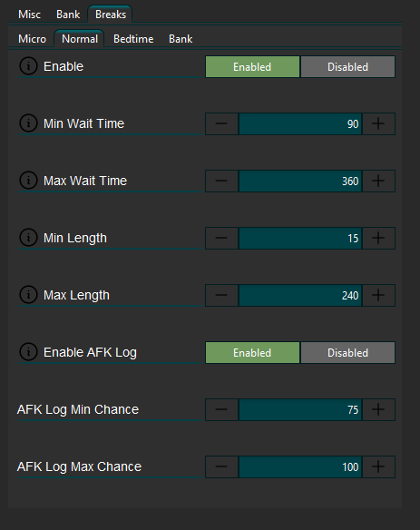420x530 pixels.
Task: Select Enabled for Enable AFK Log
Action: 252,352
